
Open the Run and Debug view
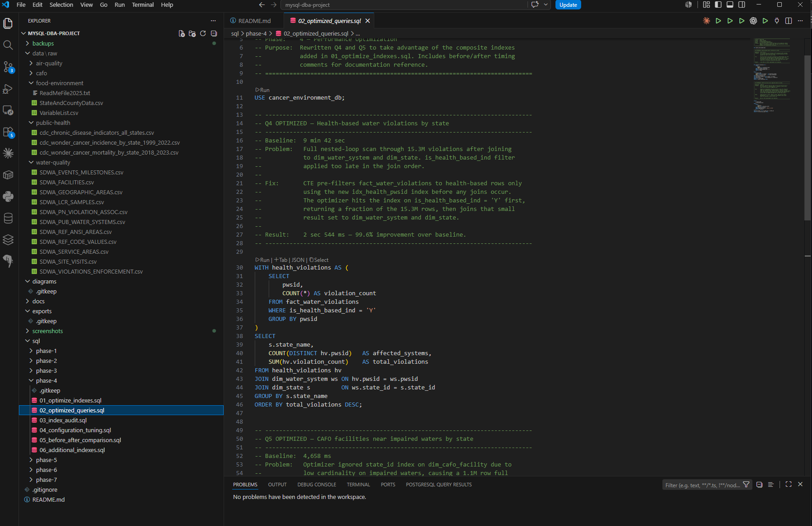coord(8,88)
